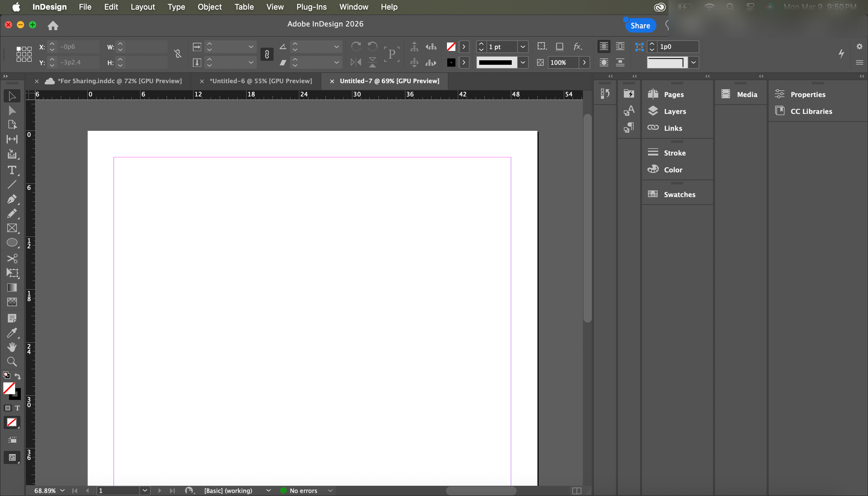Select the Direct Selection tool

pyautogui.click(x=12, y=110)
